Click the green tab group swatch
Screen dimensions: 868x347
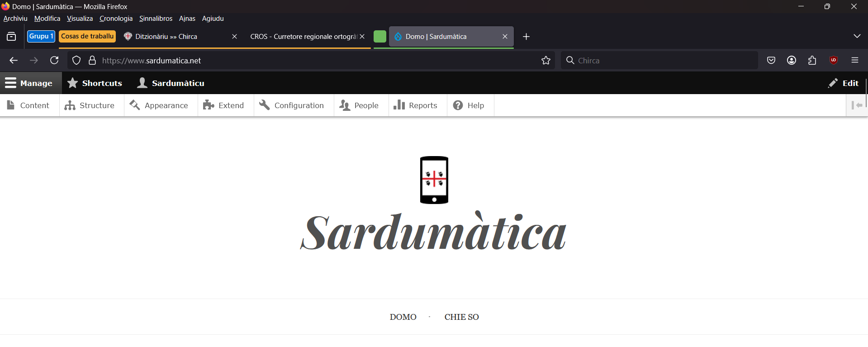(x=380, y=37)
